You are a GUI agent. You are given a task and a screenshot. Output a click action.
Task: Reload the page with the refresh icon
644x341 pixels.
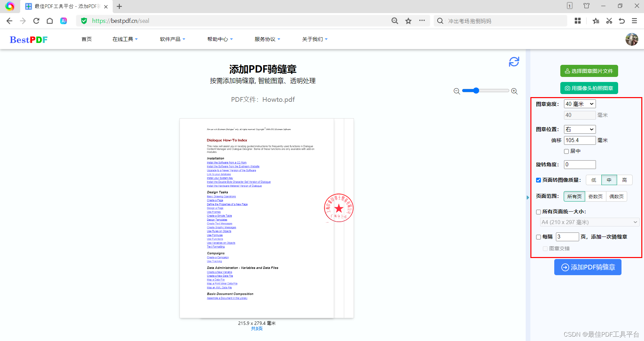(x=36, y=21)
